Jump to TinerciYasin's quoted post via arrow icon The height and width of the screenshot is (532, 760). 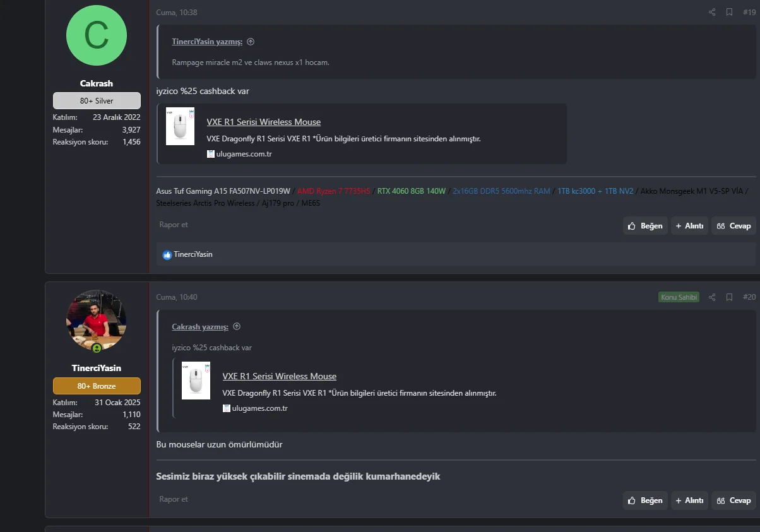click(x=251, y=42)
